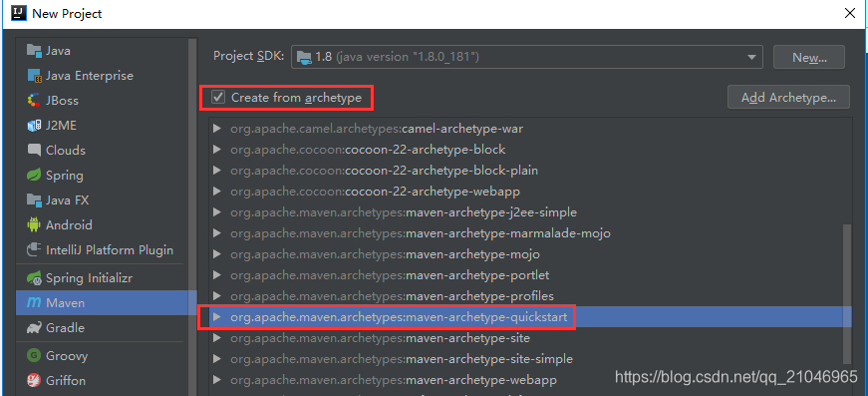
Task: Click the archetype list vertical scrollbar
Action: click(x=847, y=293)
